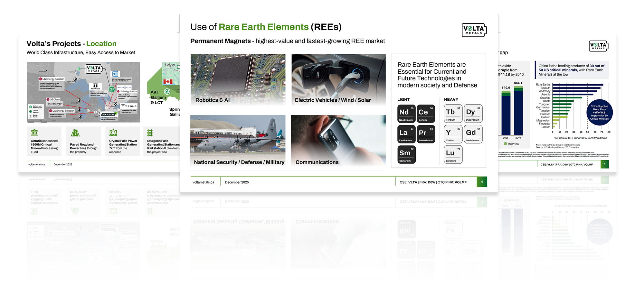Open the Communications phone image
644x304 pixels.
[x=338, y=141]
